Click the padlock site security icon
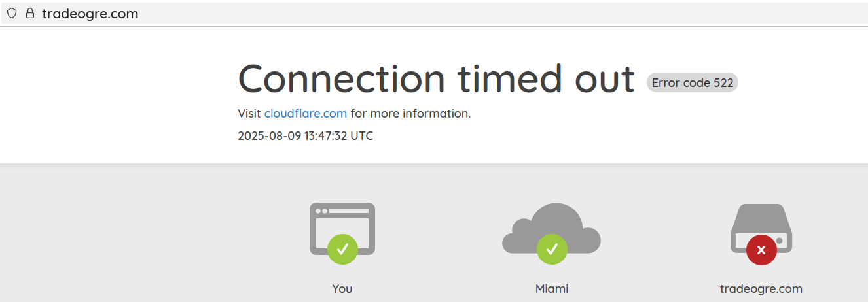The height and width of the screenshot is (302, 868). tap(29, 13)
